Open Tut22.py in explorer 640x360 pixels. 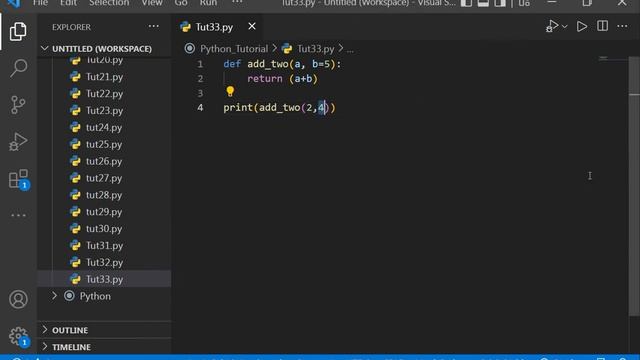pyautogui.click(x=104, y=93)
